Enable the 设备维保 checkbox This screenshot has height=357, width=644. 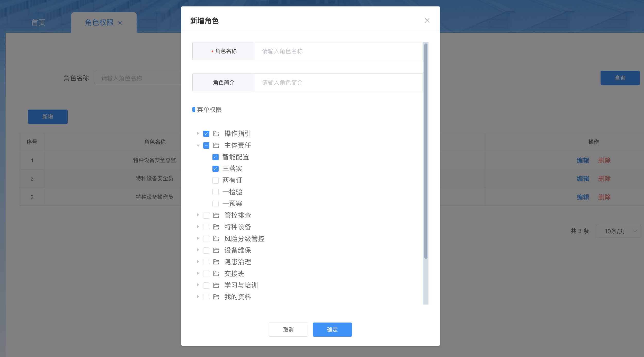[x=206, y=250]
